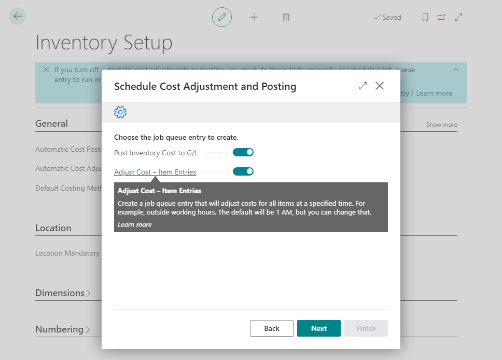Dismiss the notification banner with X
502x360 pixels.
click(x=46, y=69)
